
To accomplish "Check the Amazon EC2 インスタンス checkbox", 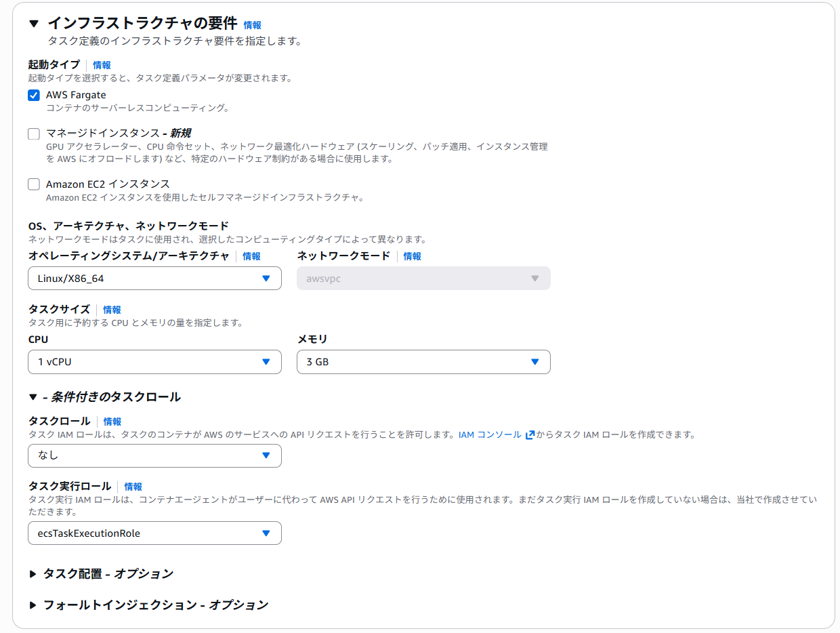I will 33,184.
